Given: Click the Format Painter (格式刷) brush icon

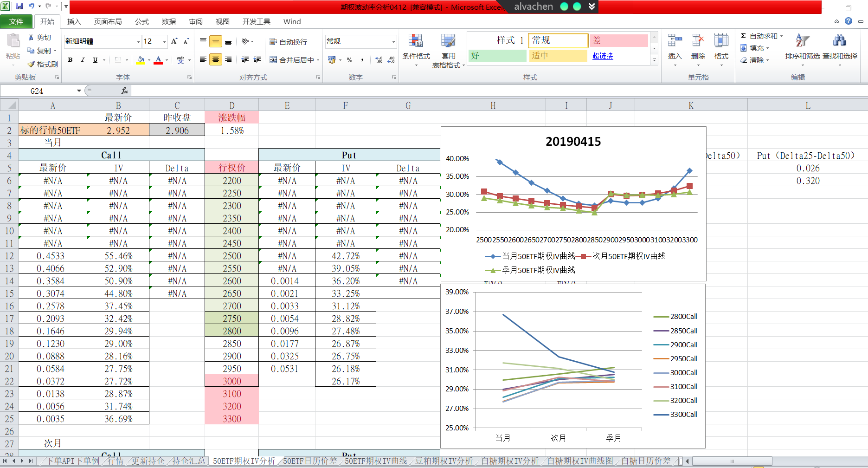Looking at the screenshot, I should (32, 64).
